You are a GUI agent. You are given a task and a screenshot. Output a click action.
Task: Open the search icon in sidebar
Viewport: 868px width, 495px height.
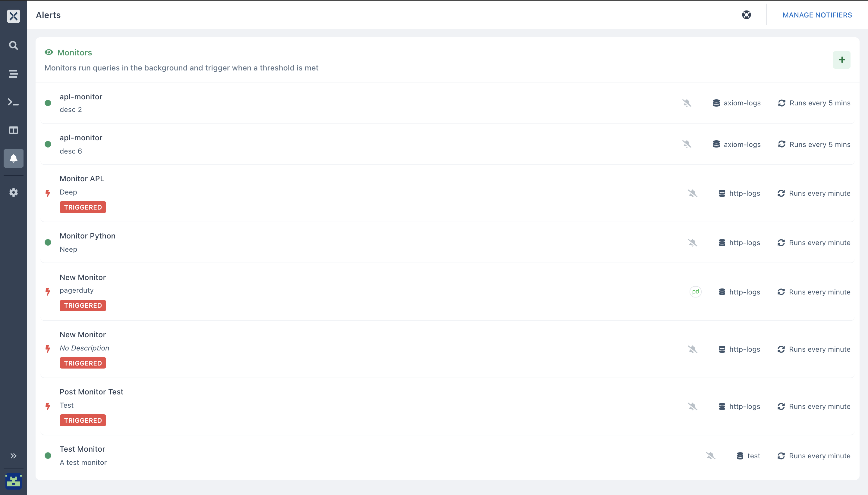(x=13, y=45)
